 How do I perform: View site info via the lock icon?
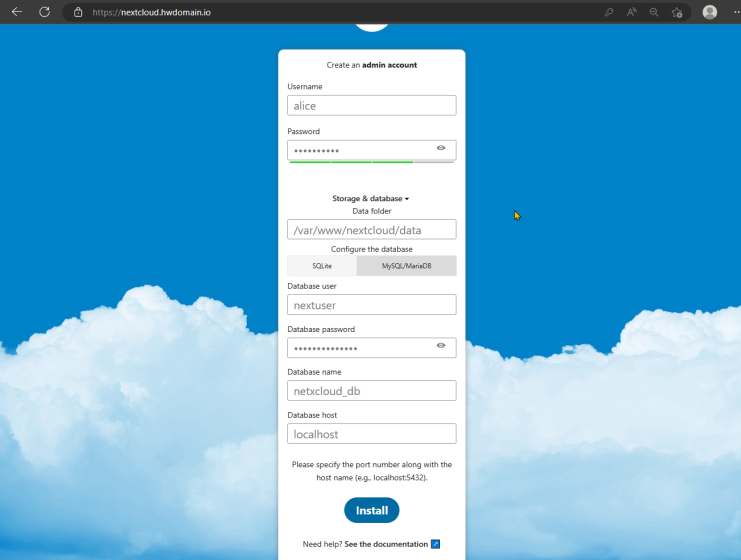coord(78,12)
